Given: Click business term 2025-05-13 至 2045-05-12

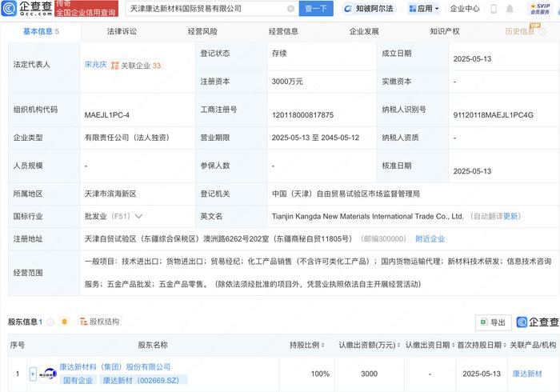Looking at the screenshot, I should click(x=315, y=138).
